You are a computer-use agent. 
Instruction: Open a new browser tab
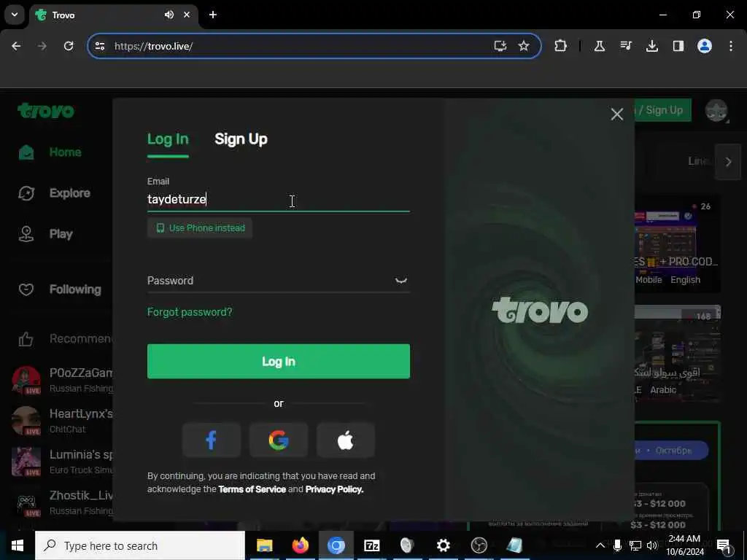[x=213, y=15]
